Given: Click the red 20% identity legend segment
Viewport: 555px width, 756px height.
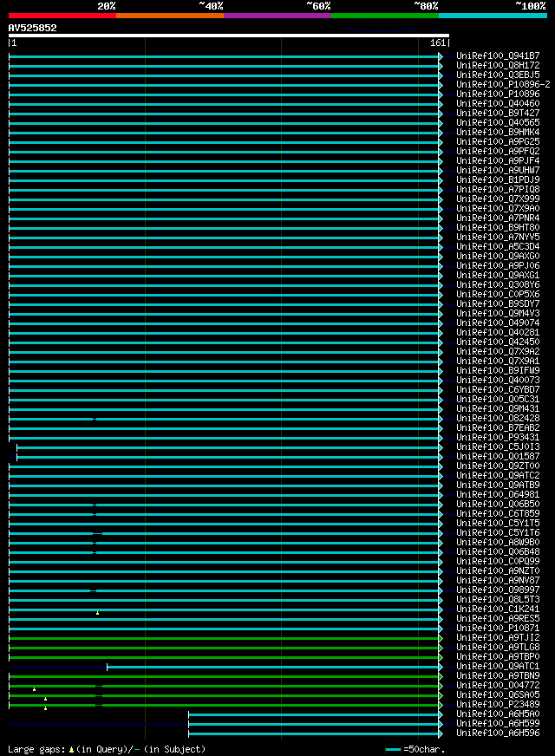Looking at the screenshot, I should pos(62,16).
